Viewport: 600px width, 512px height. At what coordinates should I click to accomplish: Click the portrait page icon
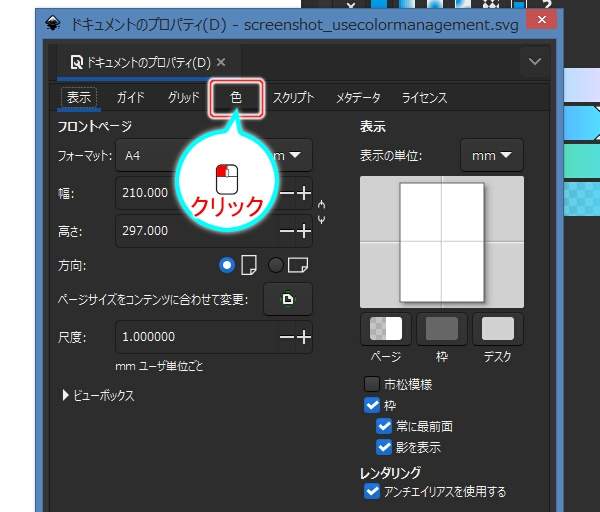249,265
